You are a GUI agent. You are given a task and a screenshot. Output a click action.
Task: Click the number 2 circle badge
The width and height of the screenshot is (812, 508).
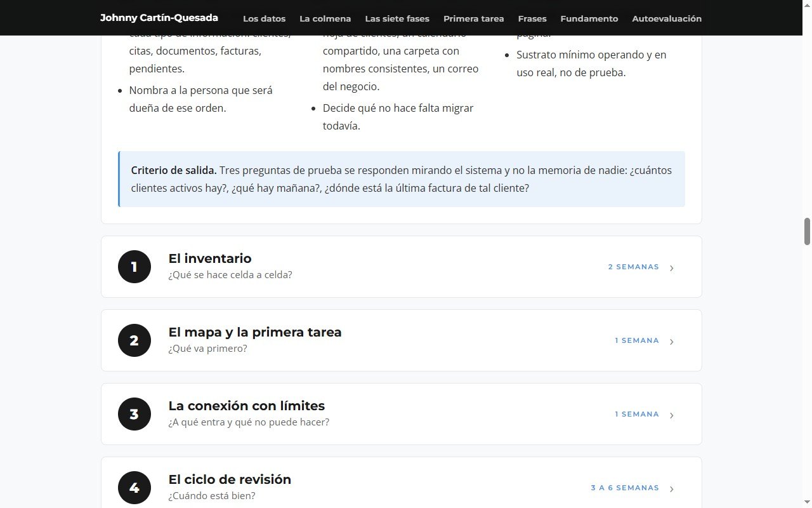(x=134, y=340)
